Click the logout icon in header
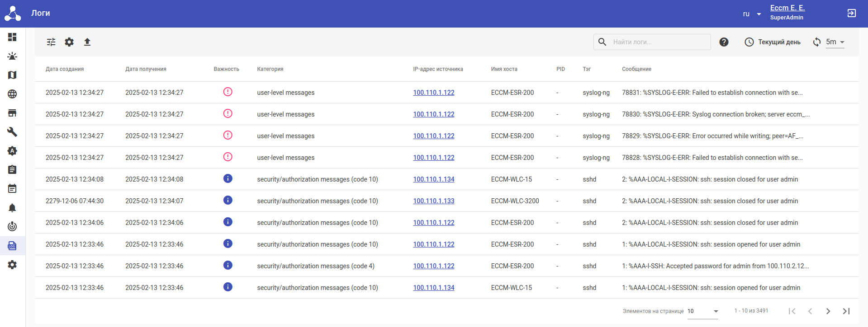 [851, 13]
